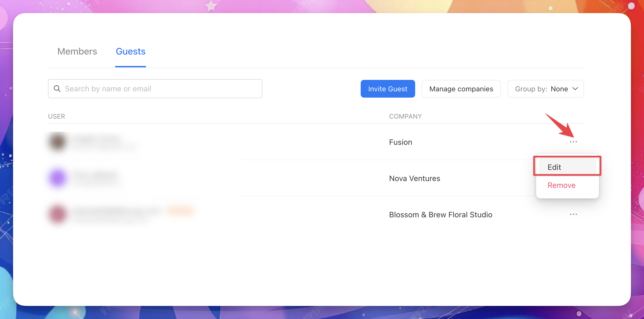Select Remove in the guest context menu
The image size is (644, 319).
point(561,185)
